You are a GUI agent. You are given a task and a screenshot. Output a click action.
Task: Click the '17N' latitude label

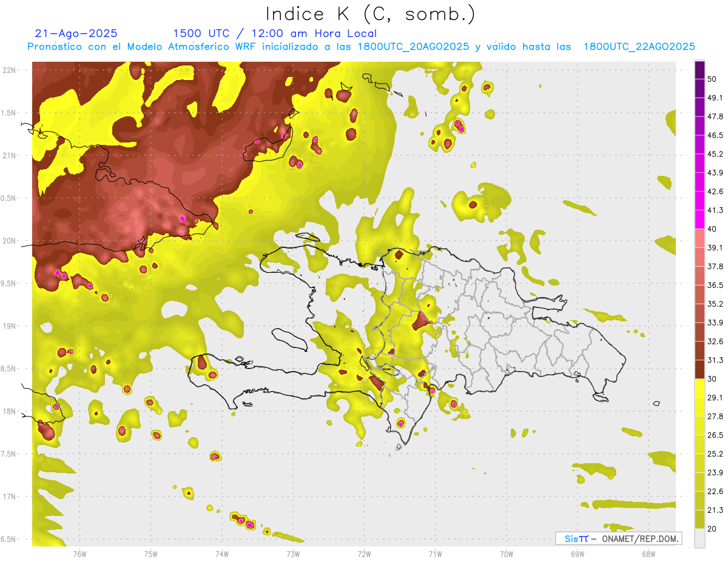10,497
